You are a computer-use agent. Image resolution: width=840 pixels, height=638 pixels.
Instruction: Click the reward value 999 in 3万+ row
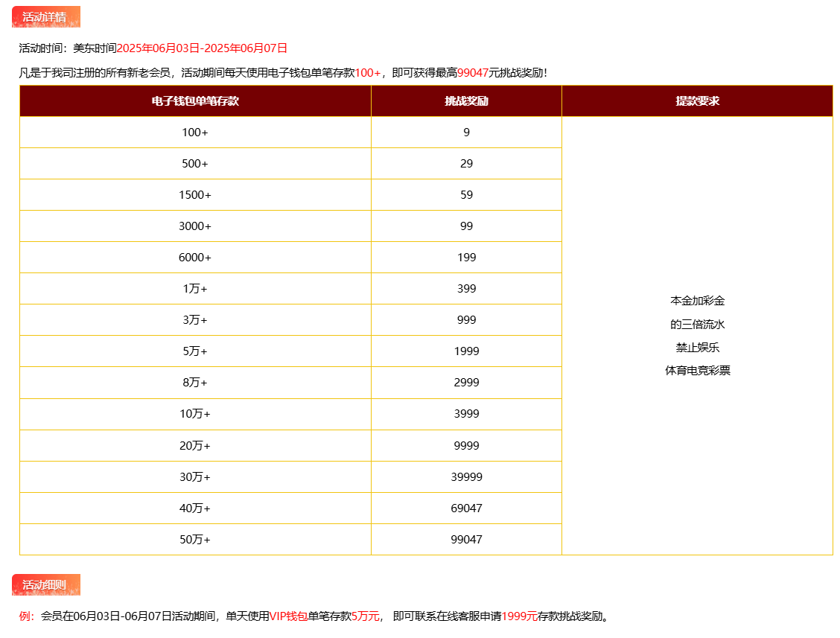[x=466, y=320]
